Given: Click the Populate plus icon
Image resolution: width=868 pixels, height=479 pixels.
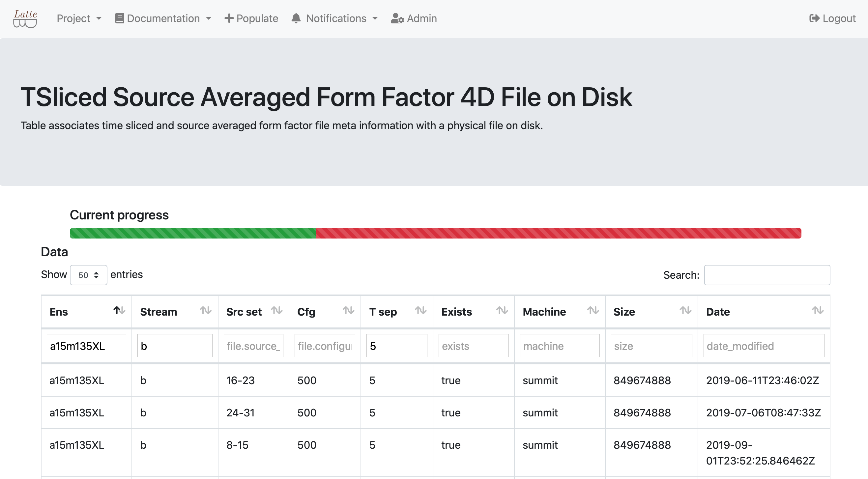Looking at the screenshot, I should tap(229, 18).
